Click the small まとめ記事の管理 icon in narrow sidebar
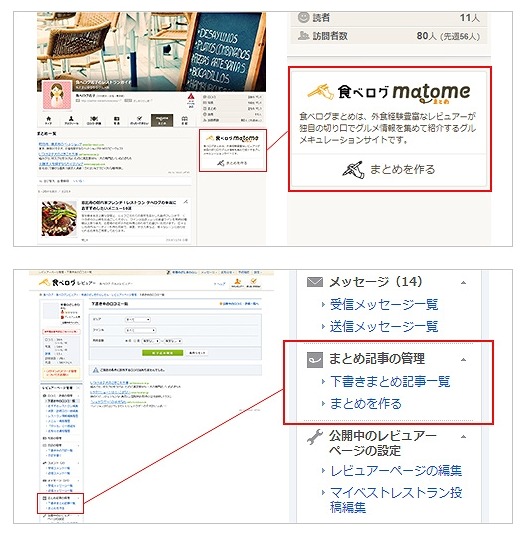The image size is (528, 536). coord(44,498)
